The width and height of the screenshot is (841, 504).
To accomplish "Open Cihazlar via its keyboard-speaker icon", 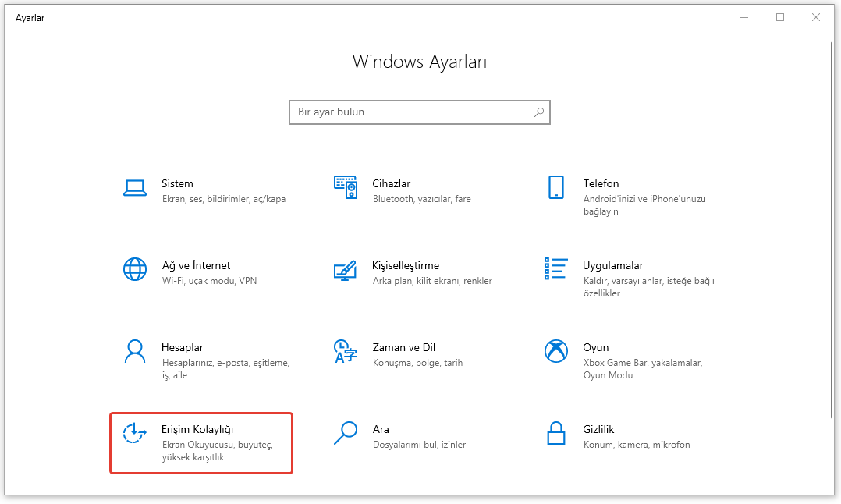I will (x=345, y=187).
